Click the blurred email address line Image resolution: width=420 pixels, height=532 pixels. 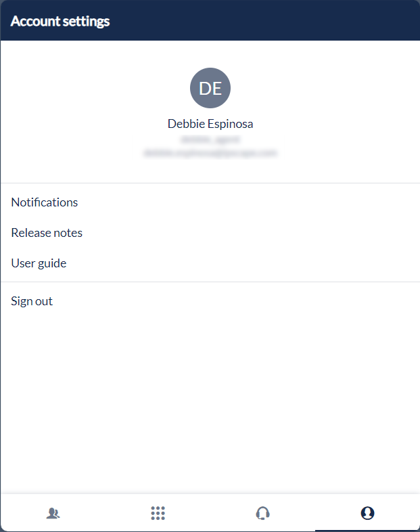[210, 153]
